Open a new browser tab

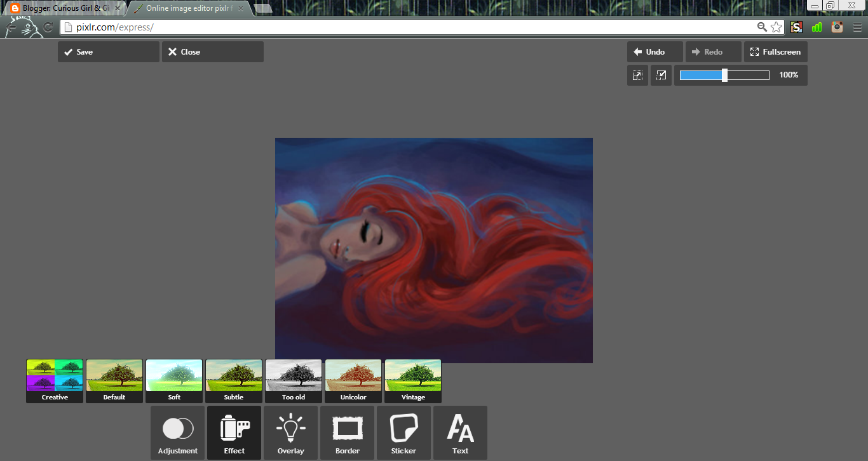point(263,8)
